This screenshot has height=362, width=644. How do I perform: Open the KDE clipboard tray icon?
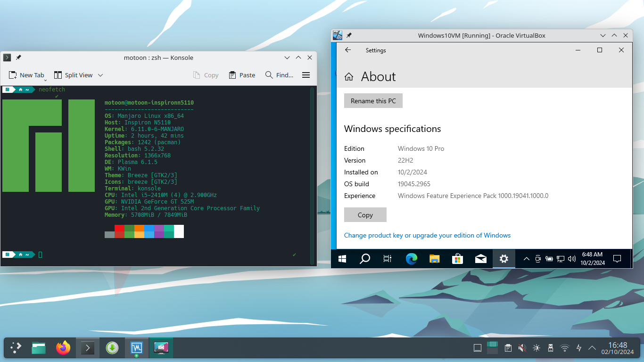pos(508,348)
